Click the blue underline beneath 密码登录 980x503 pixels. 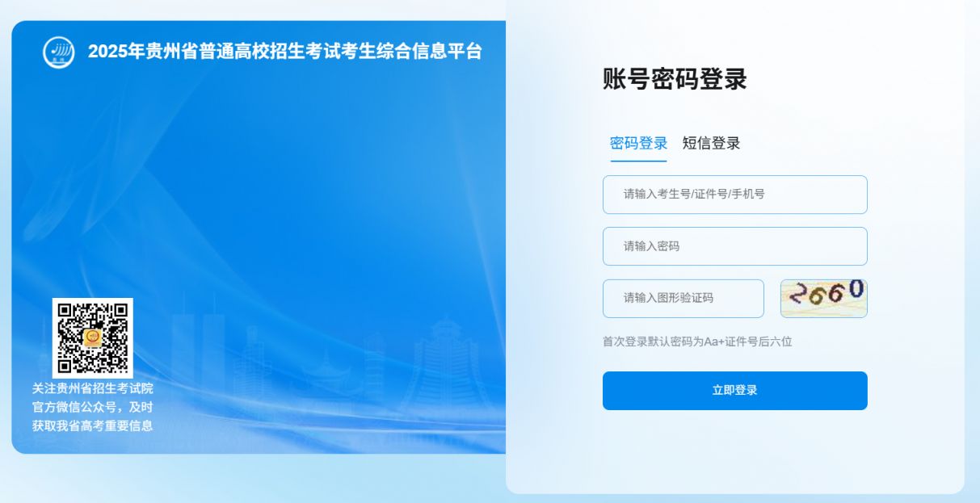[x=638, y=161]
